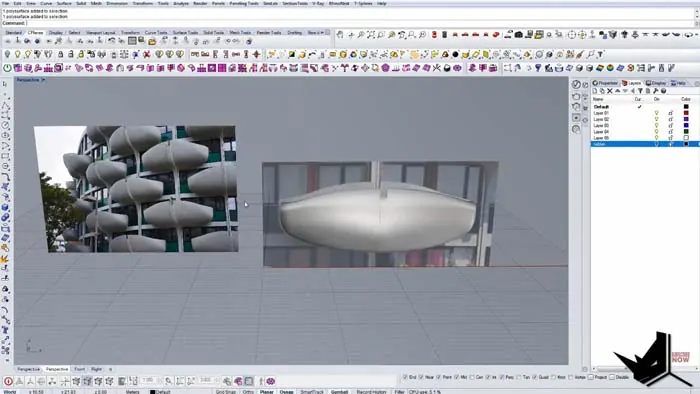700x394 pixels.
Task: Toggle Grid Snap in status bar
Action: (226, 392)
